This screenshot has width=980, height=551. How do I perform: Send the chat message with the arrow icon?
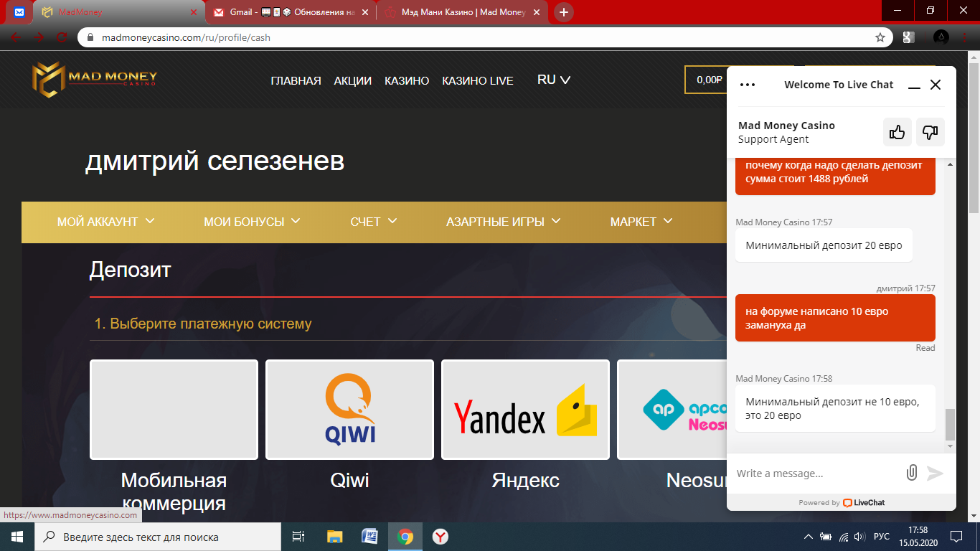pos(935,473)
